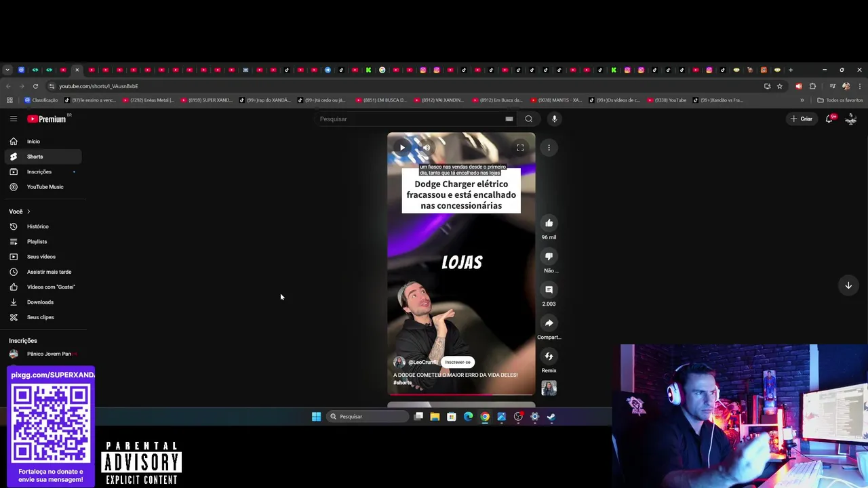Show hidden bookmarks overflow chevron
This screenshot has height=488, width=868.
pyautogui.click(x=802, y=100)
